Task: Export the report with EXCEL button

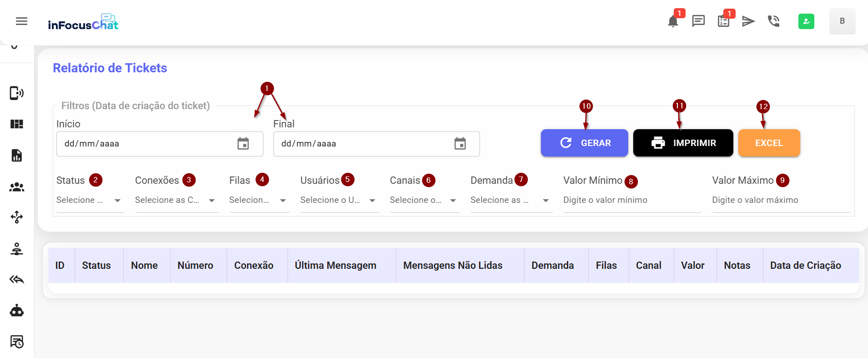Action: click(769, 143)
